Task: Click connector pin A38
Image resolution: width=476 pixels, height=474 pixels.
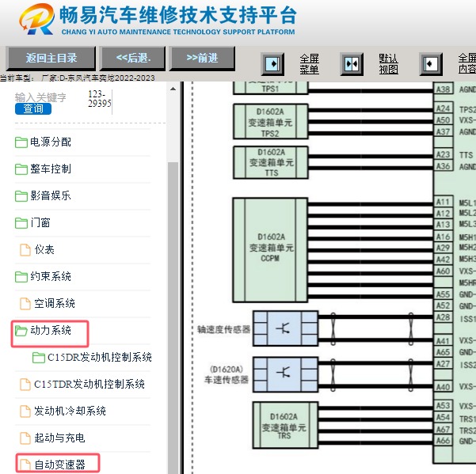Action: (x=443, y=89)
